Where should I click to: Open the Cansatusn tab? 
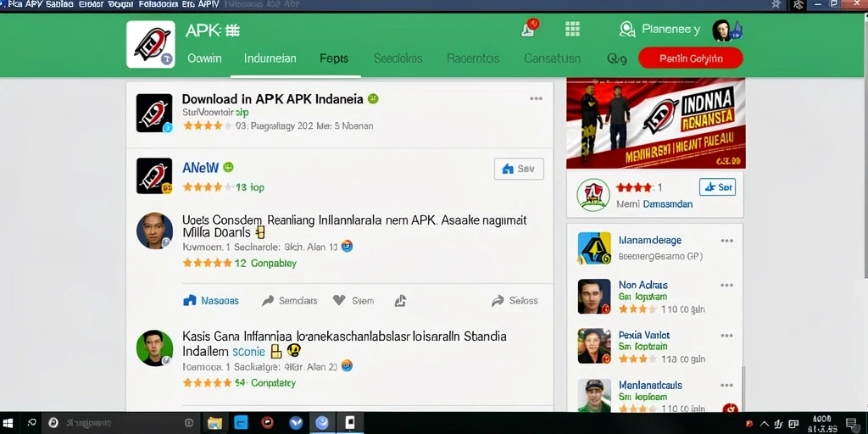point(552,58)
